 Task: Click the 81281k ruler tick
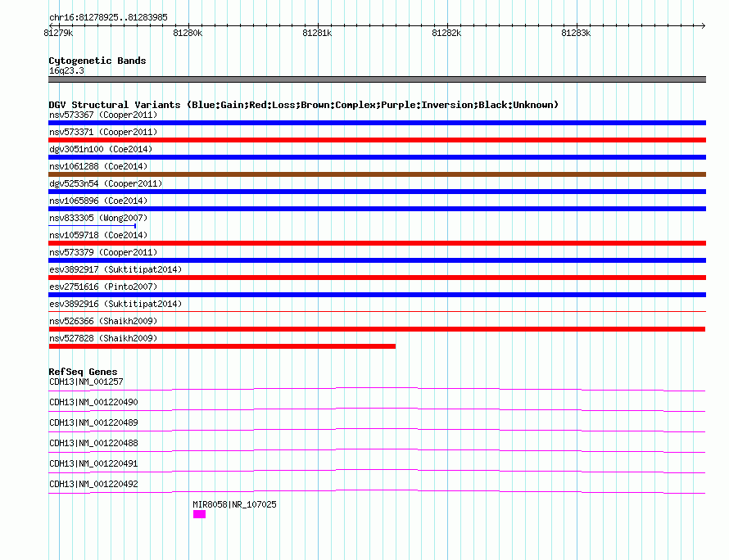pos(317,33)
